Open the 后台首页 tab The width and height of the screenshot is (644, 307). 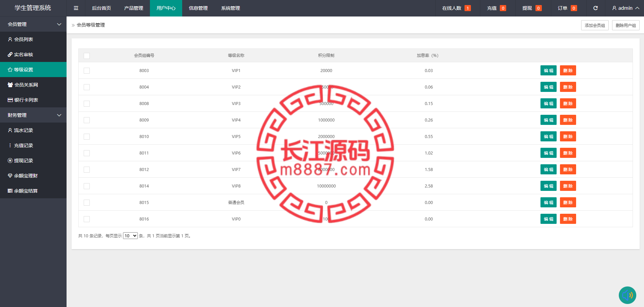click(x=102, y=8)
